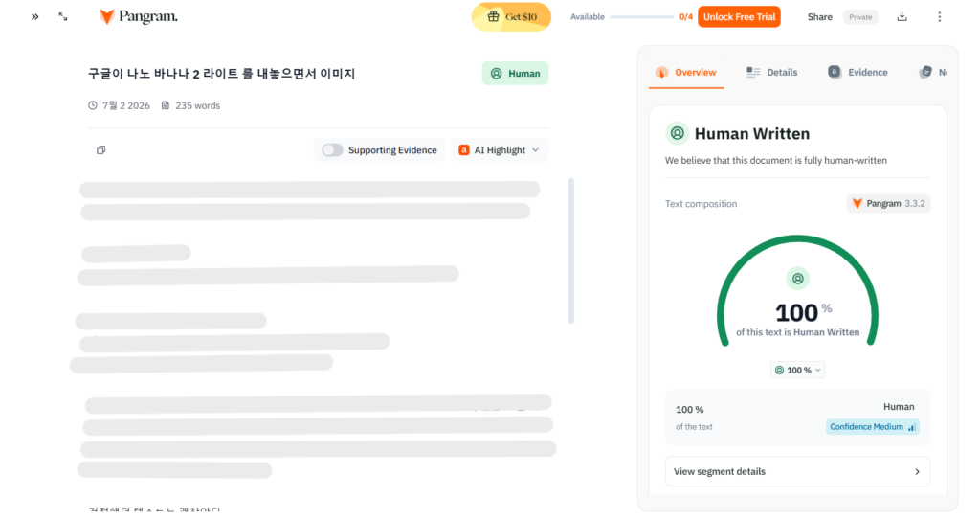This screenshot has height=520, width=980.
Task: Switch to the Details tab
Action: pos(772,73)
